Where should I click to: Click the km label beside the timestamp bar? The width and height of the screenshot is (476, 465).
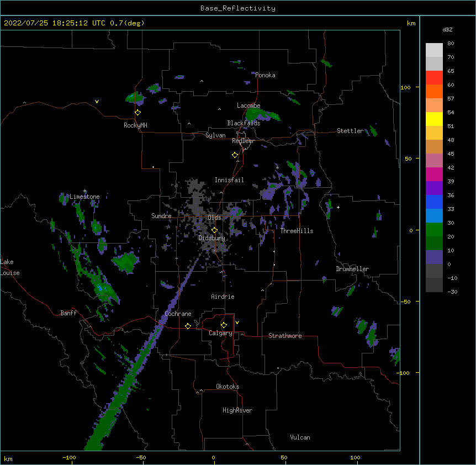click(411, 23)
